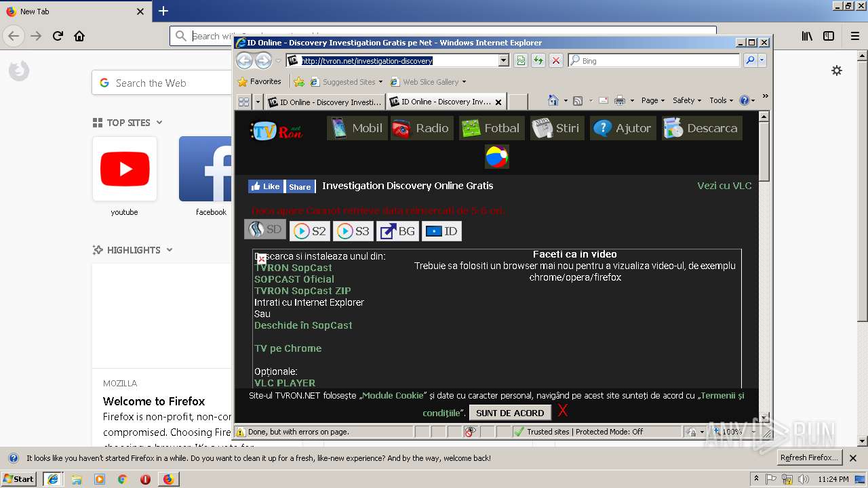Open New Tab settings gear icon
868x488 pixels.
point(837,70)
